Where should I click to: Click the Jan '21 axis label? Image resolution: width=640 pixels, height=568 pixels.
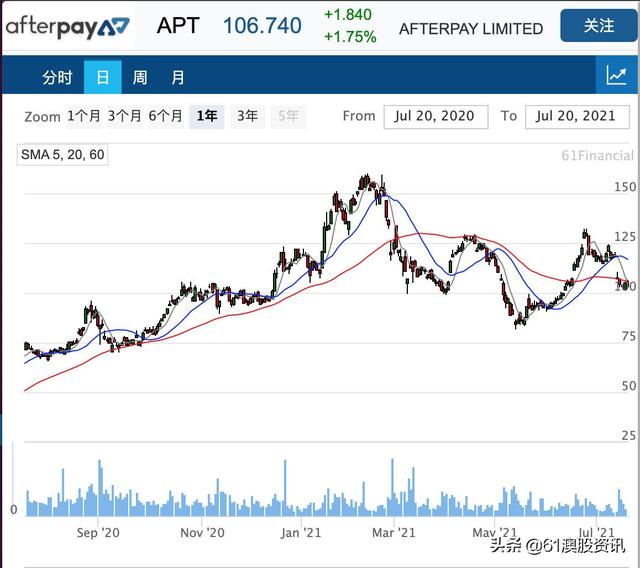[x=301, y=532]
